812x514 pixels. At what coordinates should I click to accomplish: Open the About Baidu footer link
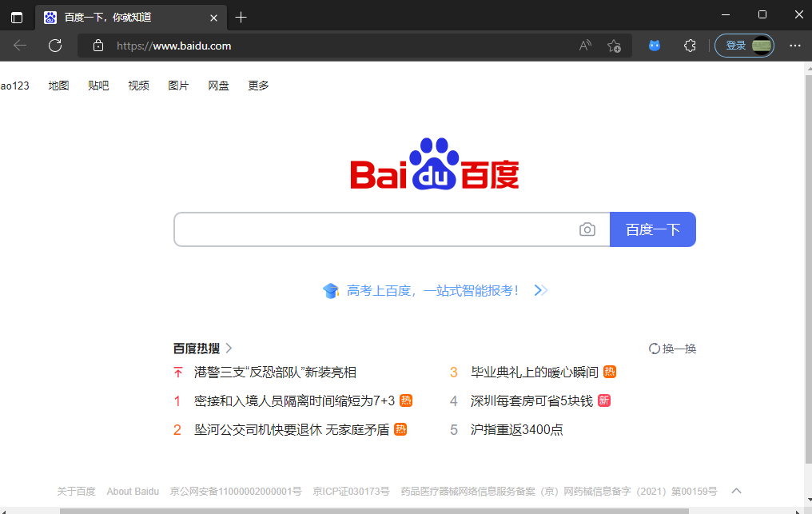coord(133,491)
